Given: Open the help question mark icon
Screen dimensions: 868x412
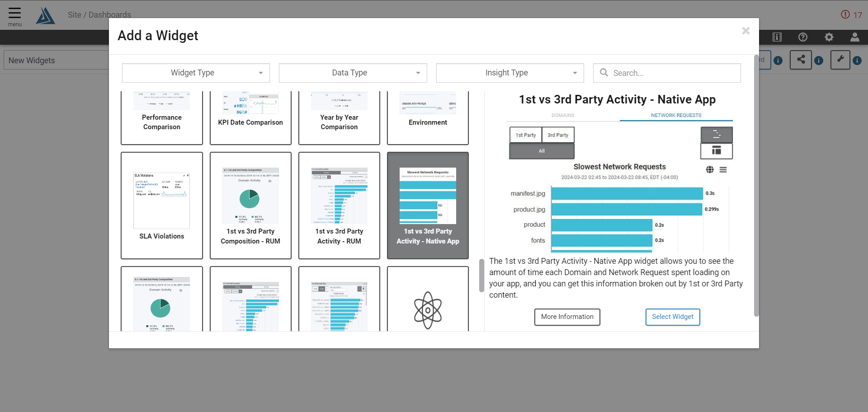Looking at the screenshot, I should pos(803,37).
